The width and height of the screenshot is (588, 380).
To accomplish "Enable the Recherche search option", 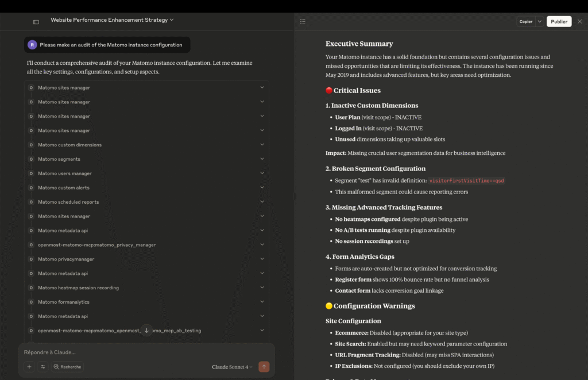I will 67,366.
